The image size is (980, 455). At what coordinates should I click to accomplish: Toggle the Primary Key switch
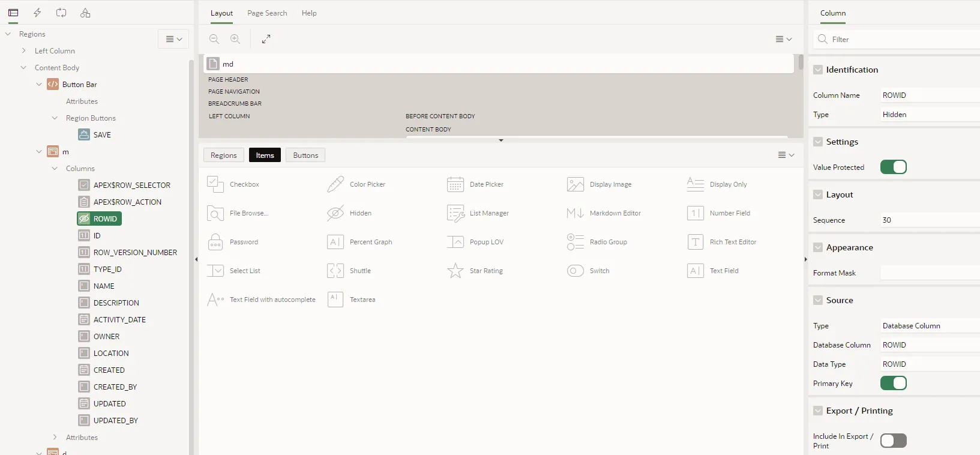(x=894, y=383)
